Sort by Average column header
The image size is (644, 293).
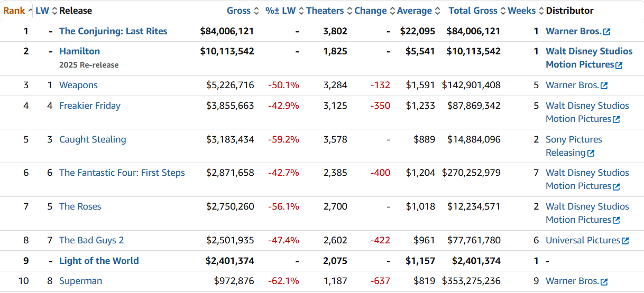tap(414, 11)
